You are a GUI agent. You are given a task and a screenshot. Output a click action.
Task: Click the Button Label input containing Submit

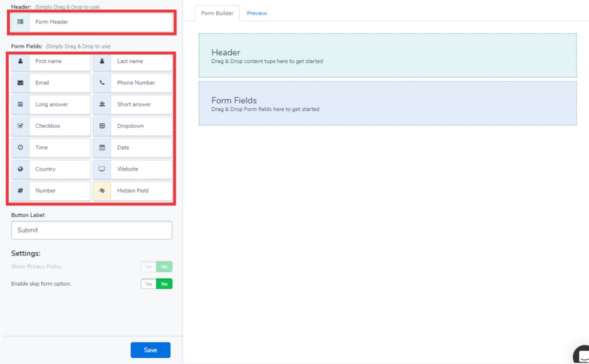92,230
